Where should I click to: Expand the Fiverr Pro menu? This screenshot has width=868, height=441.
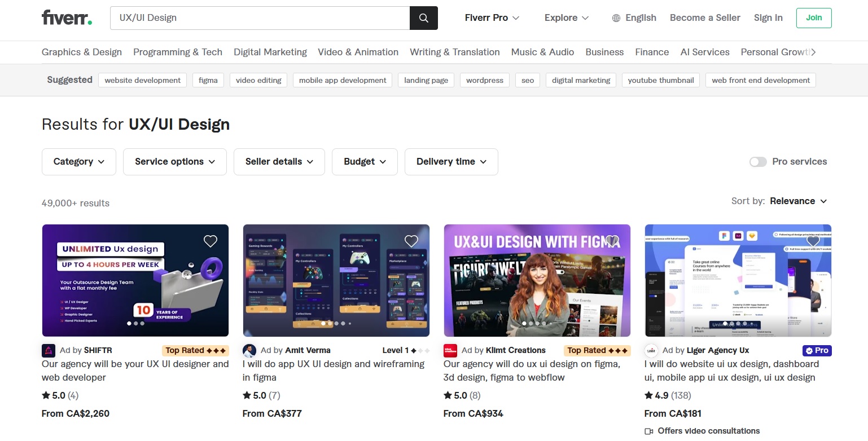(x=492, y=18)
